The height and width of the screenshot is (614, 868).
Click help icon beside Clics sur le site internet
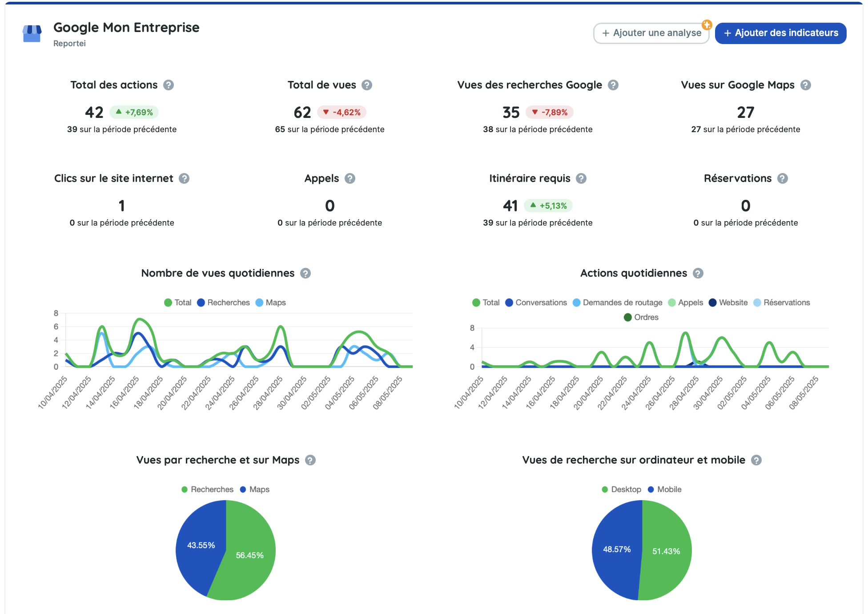pos(184,178)
